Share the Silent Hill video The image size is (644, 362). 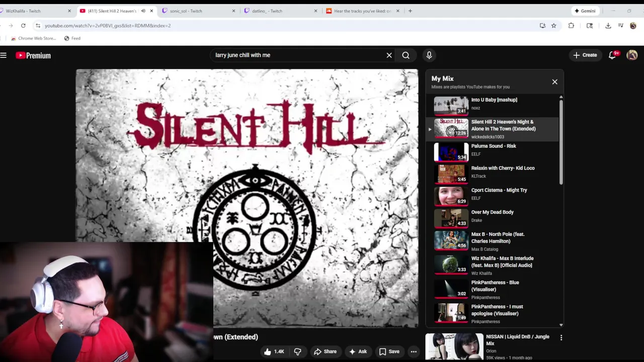tap(325, 351)
